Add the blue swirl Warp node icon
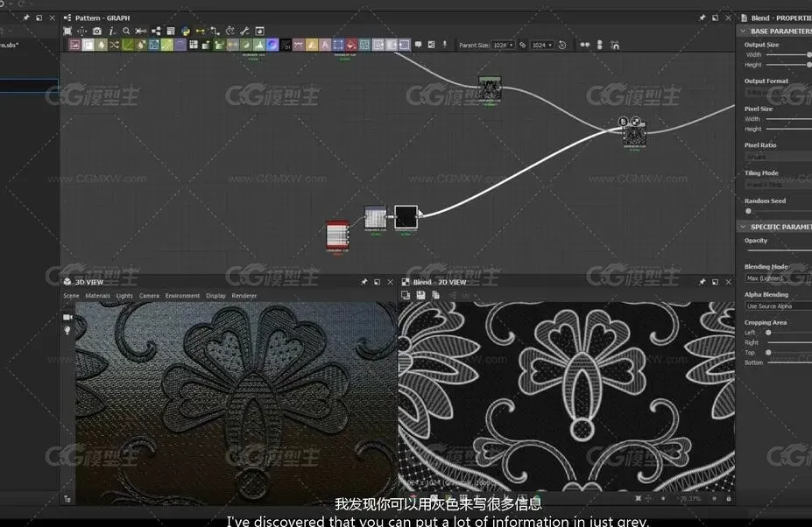 (272, 45)
